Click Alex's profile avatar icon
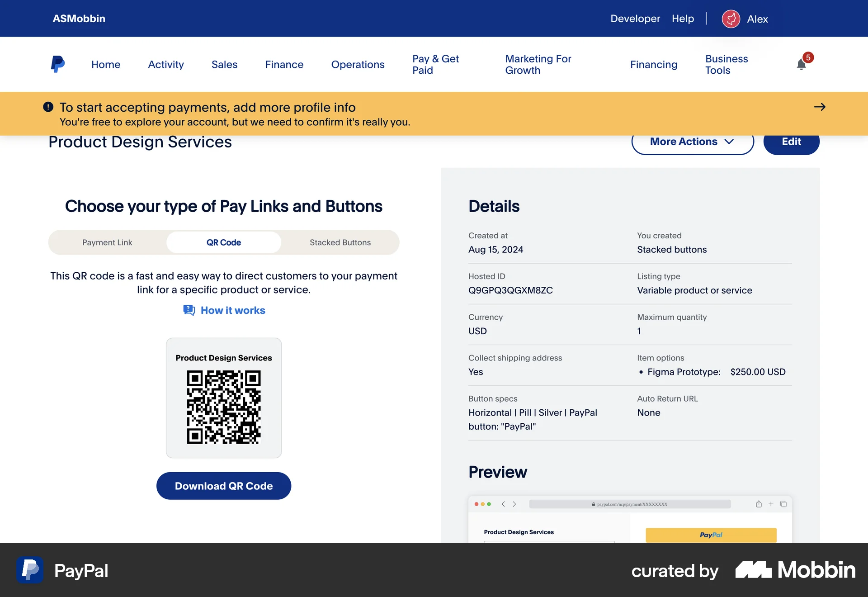Viewport: 868px width, 597px height. [x=731, y=19]
